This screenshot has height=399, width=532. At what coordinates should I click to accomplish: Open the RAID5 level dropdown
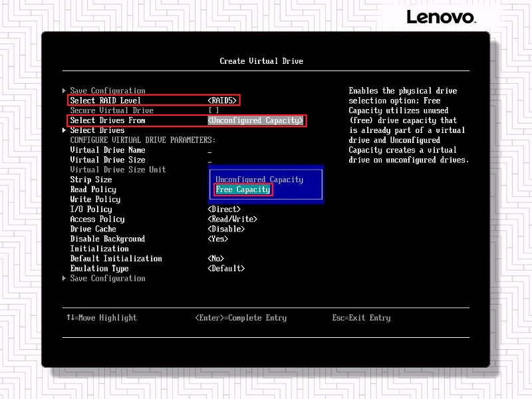[223, 100]
